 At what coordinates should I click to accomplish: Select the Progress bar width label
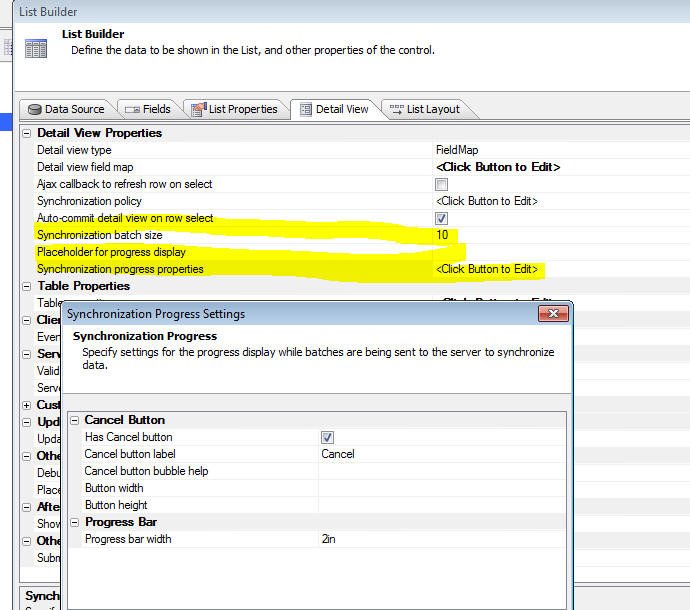[x=128, y=539]
